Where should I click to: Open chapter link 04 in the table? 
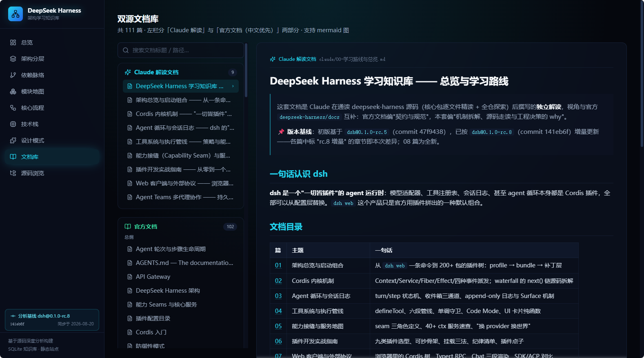(x=278, y=311)
